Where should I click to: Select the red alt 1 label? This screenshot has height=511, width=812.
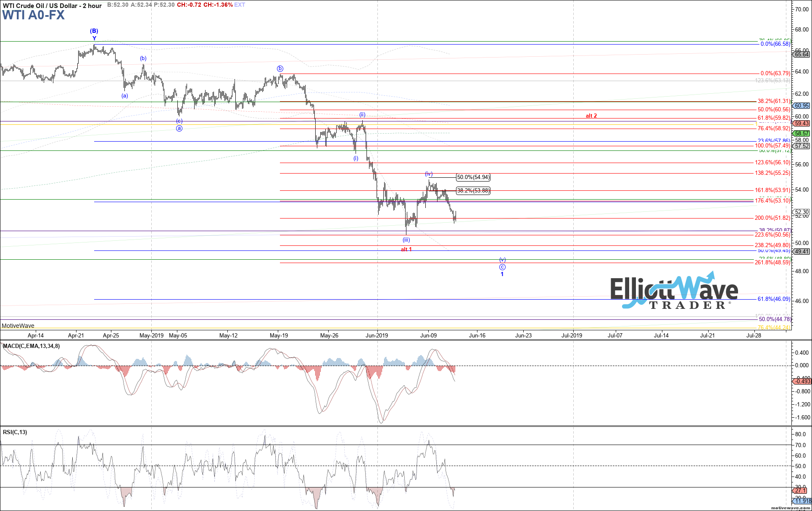(x=406, y=249)
